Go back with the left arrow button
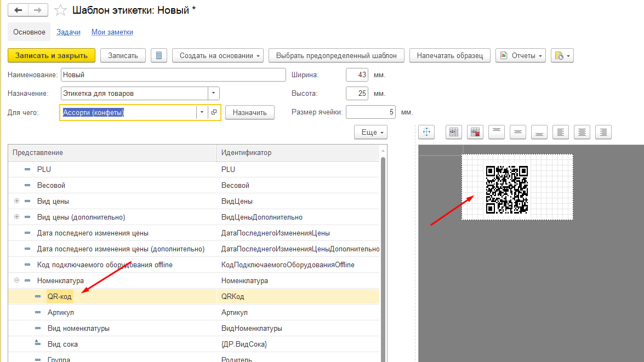Screen dimensions: 644x362 (x=18, y=10)
